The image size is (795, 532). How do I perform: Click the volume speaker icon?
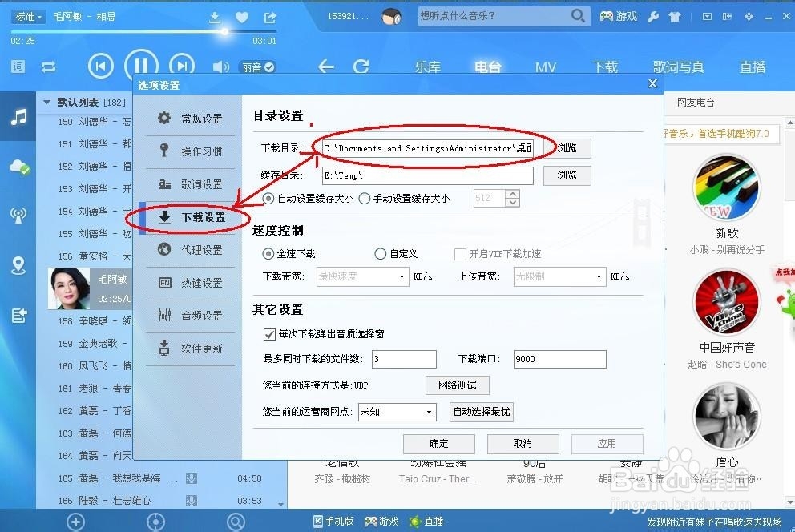[x=220, y=66]
